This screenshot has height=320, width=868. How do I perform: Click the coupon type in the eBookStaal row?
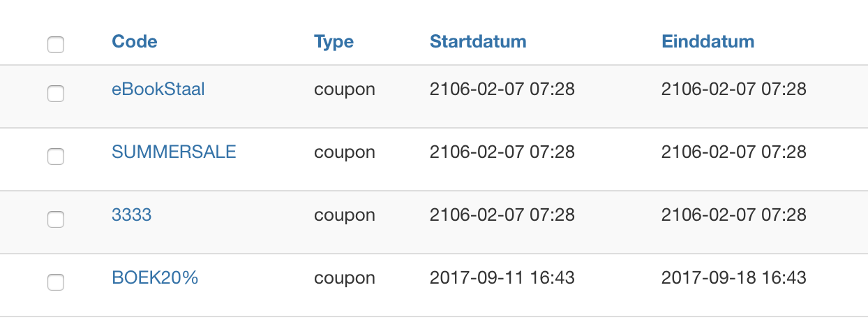pos(345,89)
